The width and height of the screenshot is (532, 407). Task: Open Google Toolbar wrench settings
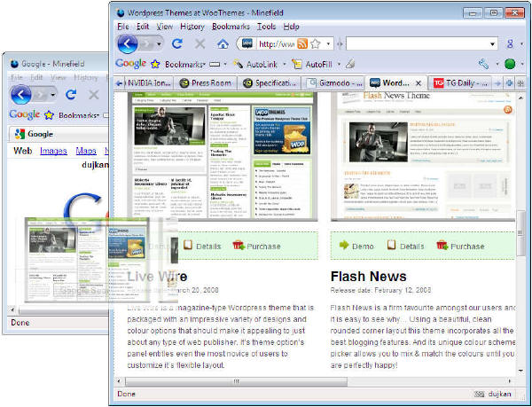[x=484, y=64]
